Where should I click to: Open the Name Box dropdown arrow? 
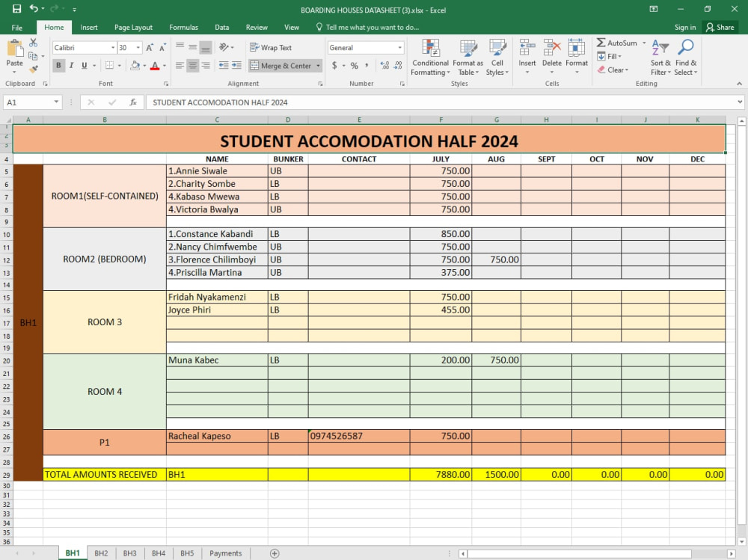[x=56, y=102]
